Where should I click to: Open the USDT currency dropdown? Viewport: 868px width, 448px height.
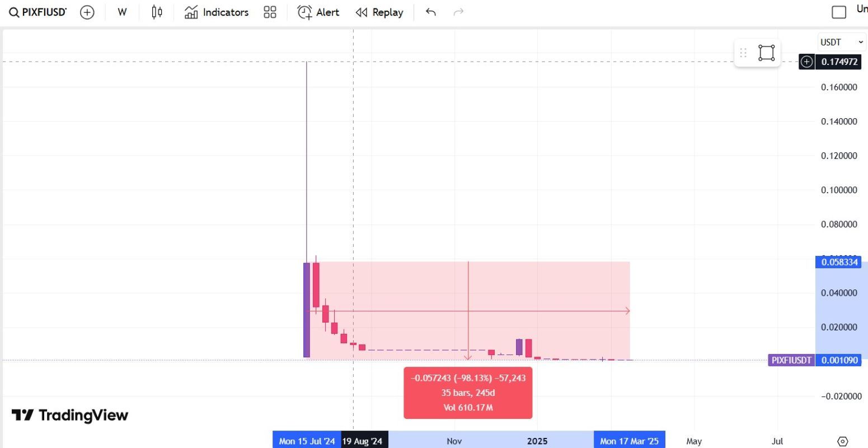[841, 42]
